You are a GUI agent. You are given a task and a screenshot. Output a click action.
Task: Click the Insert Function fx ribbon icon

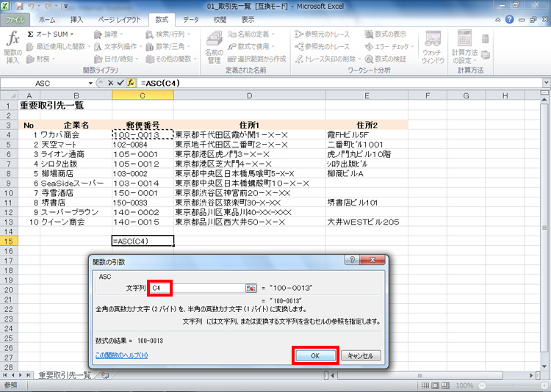(x=13, y=48)
